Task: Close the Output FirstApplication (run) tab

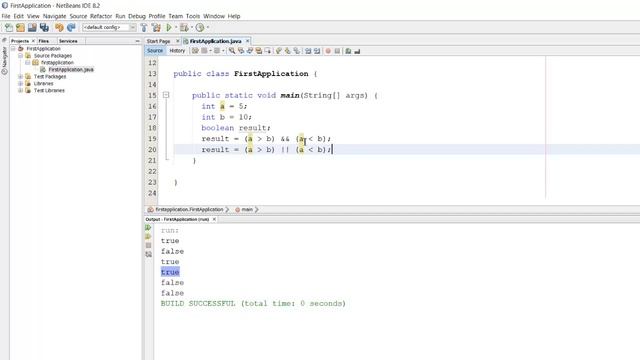Action: 214,219
